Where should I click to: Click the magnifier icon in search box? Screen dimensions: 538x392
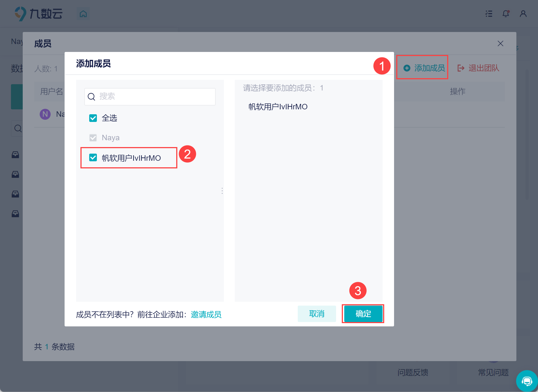click(91, 96)
